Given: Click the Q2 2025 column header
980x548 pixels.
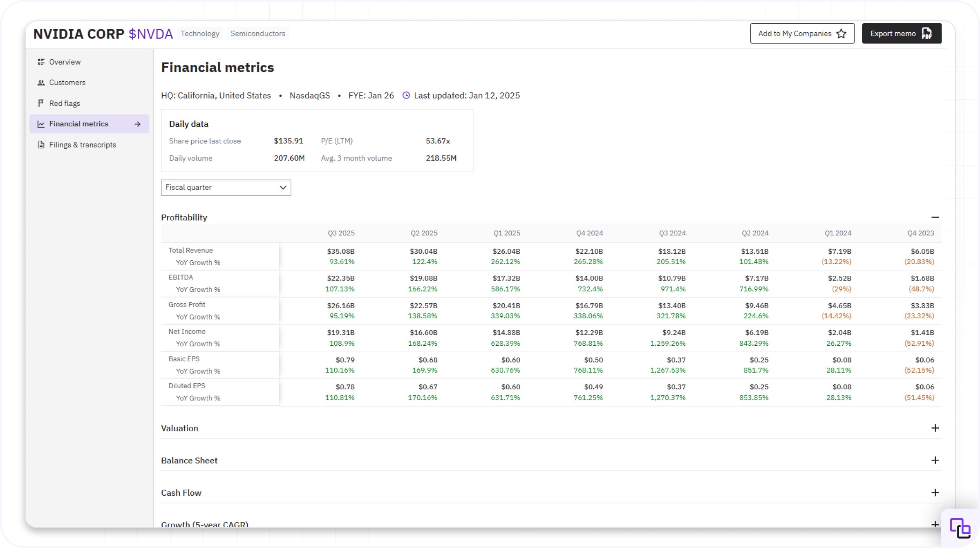Looking at the screenshot, I should [x=424, y=233].
